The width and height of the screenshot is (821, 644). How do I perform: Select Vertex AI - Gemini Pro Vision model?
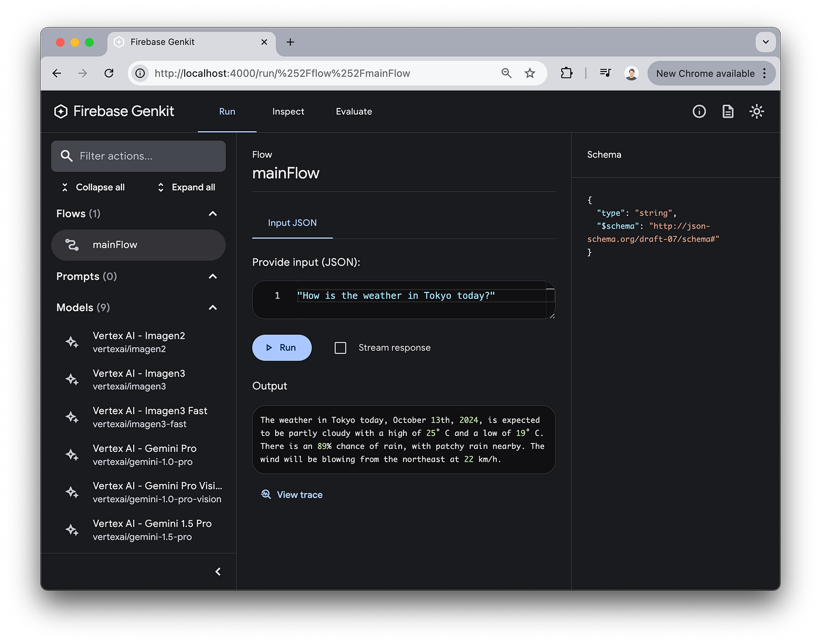[138, 492]
